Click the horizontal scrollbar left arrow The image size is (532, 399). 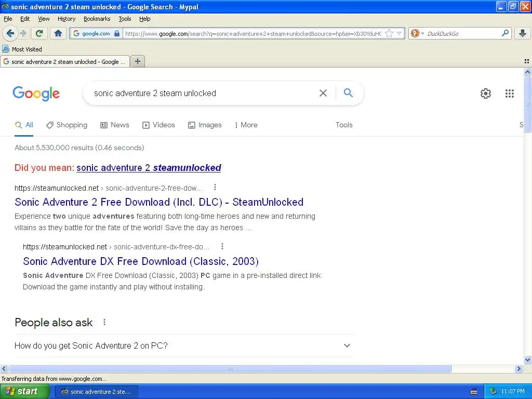coord(4,368)
